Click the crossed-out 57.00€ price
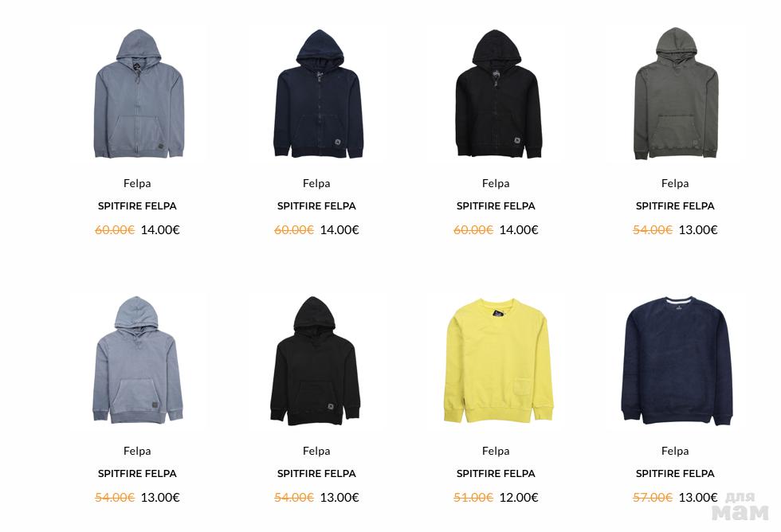Screen dimensions: 781x532 (653, 497)
